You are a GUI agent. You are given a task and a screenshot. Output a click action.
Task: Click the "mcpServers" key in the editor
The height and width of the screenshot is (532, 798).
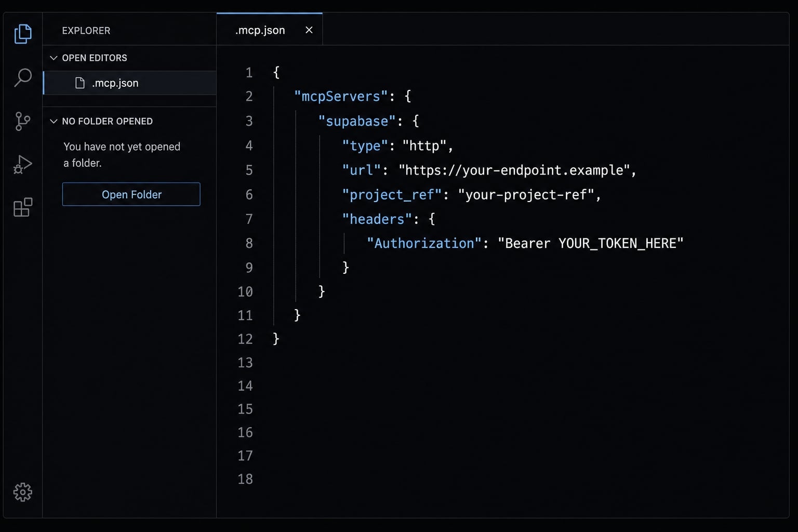(x=341, y=97)
